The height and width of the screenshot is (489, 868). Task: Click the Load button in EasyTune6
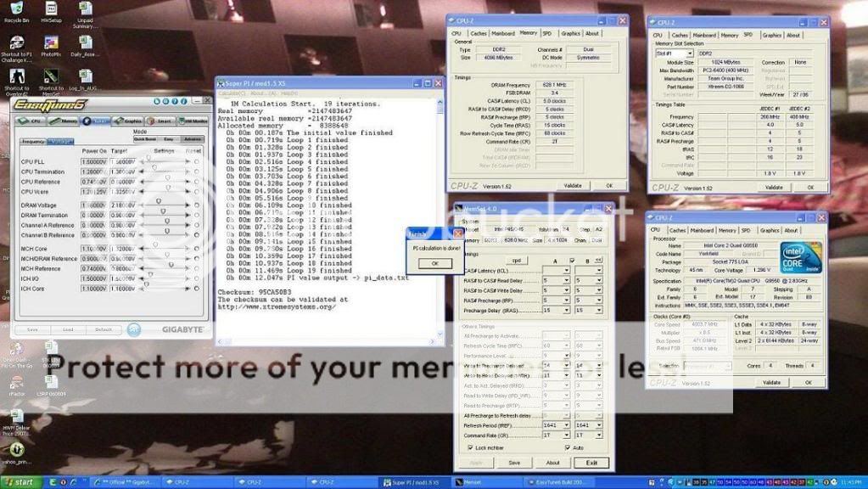coord(68,330)
